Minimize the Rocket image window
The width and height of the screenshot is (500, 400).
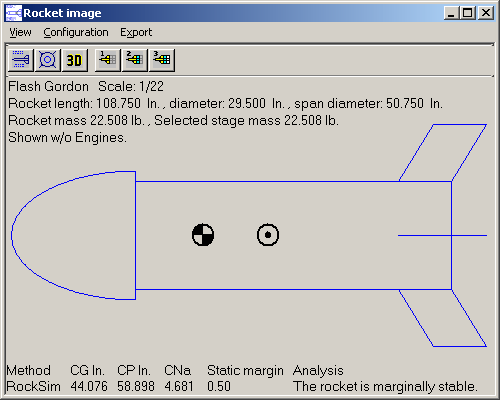[x=452, y=13]
